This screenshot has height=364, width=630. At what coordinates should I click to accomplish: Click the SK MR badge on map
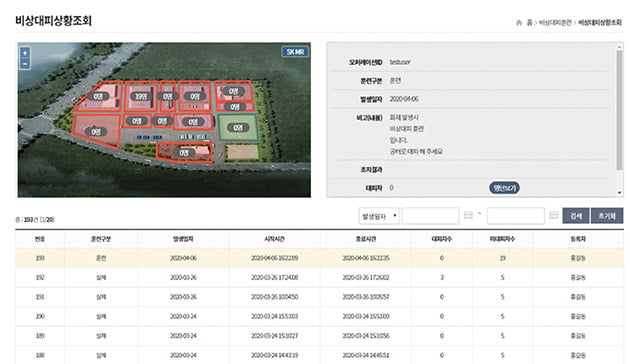point(295,52)
